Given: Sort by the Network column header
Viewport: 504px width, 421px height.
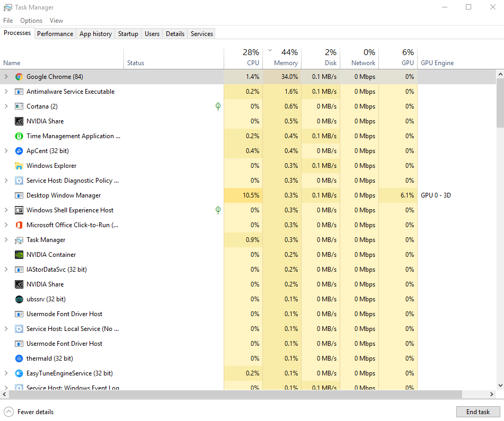Looking at the screenshot, I should click(359, 58).
